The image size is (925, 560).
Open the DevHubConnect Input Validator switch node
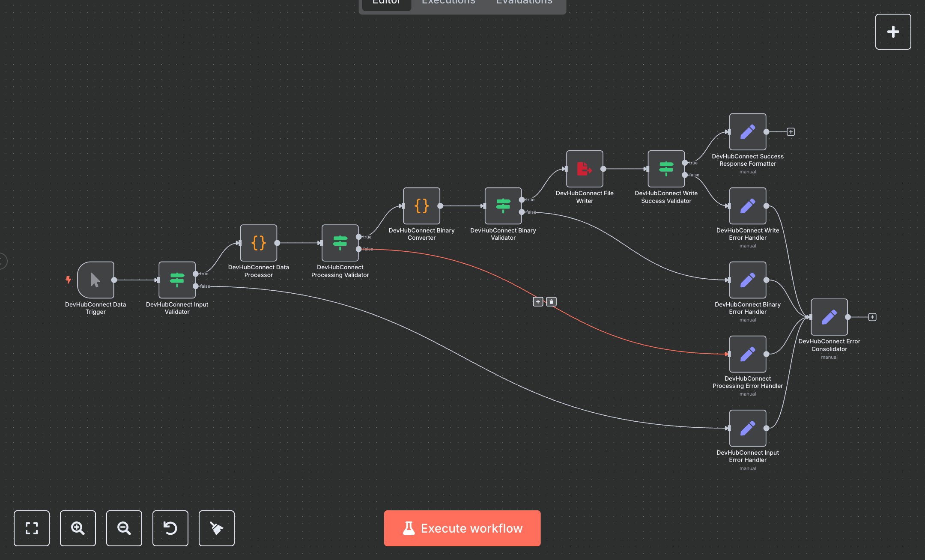coord(177,280)
